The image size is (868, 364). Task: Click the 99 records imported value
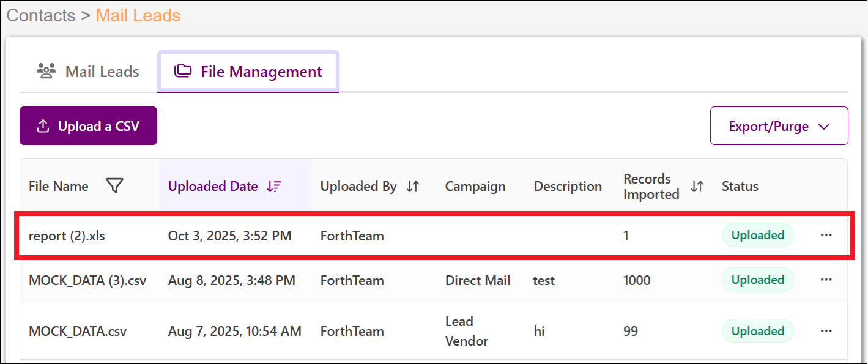pos(631,332)
